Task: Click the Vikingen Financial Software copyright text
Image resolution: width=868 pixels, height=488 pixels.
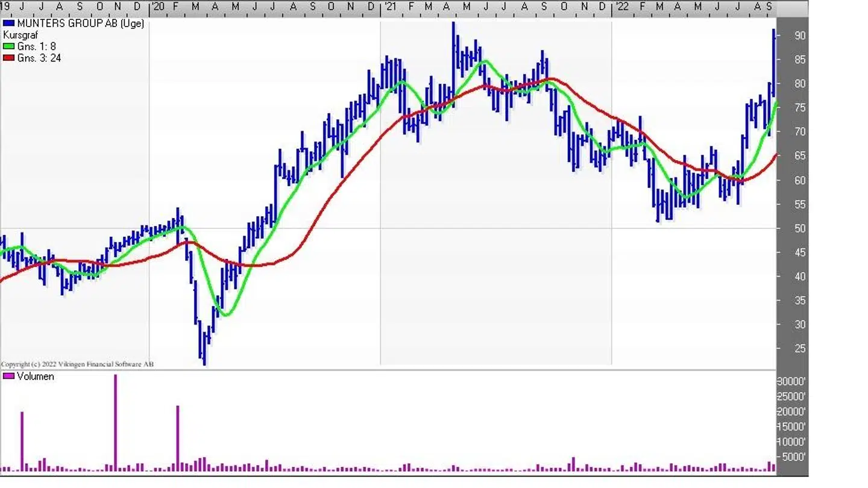Action: click(x=77, y=364)
